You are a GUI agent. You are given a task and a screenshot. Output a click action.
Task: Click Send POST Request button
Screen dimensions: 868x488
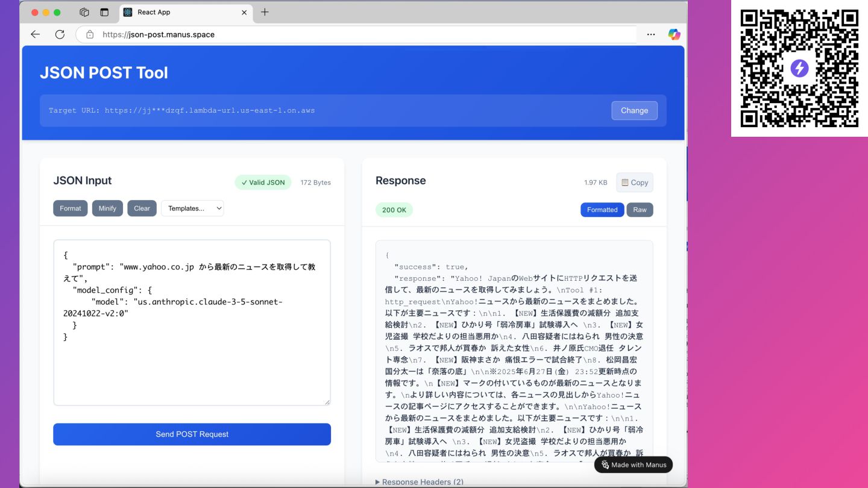pyautogui.click(x=192, y=434)
